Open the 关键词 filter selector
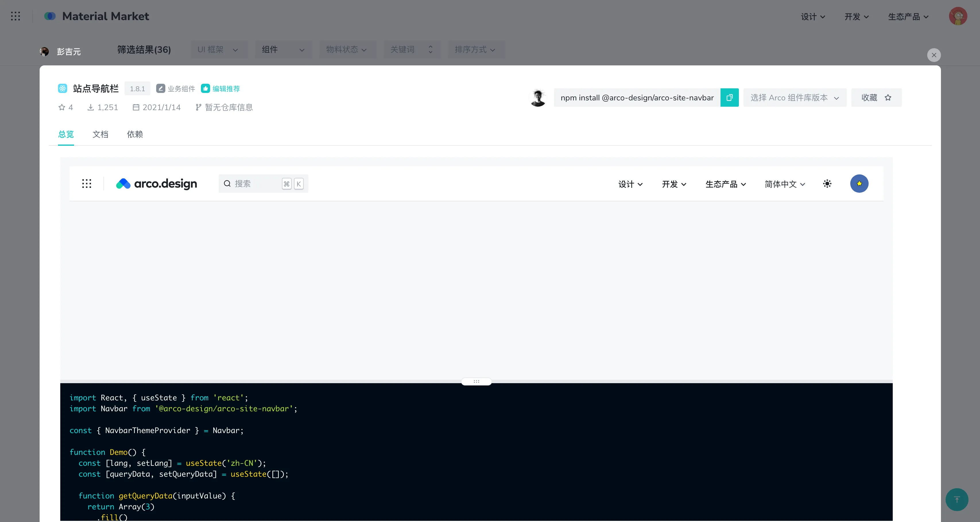The image size is (980, 522). click(x=412, y=49)
